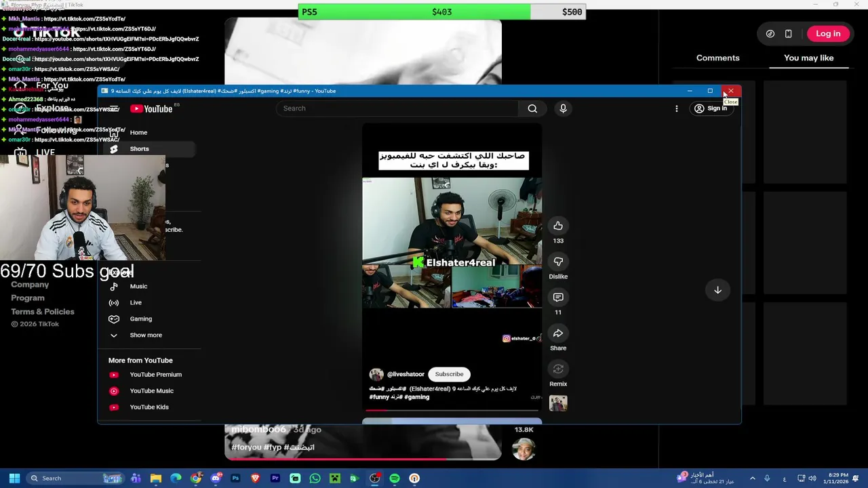Open Music in YouTube sidebar
This screenshot has width=868, height=488.
click(151, 286)
